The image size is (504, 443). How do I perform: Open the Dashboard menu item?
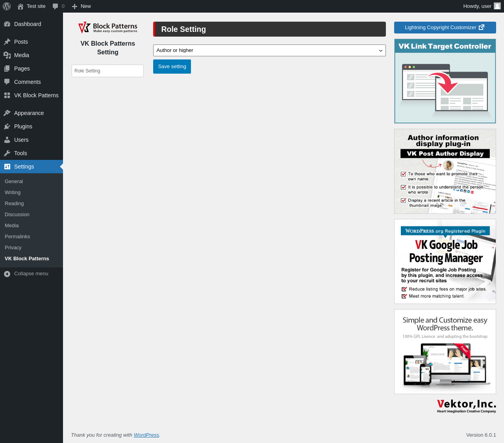coord(31,24)
